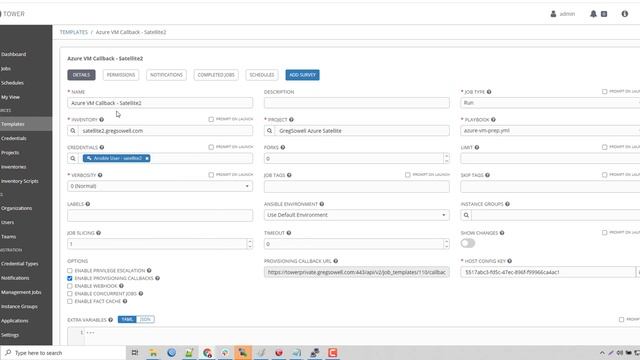
Task: Open the docs icon beside the bell
Action: pos(604,14)
